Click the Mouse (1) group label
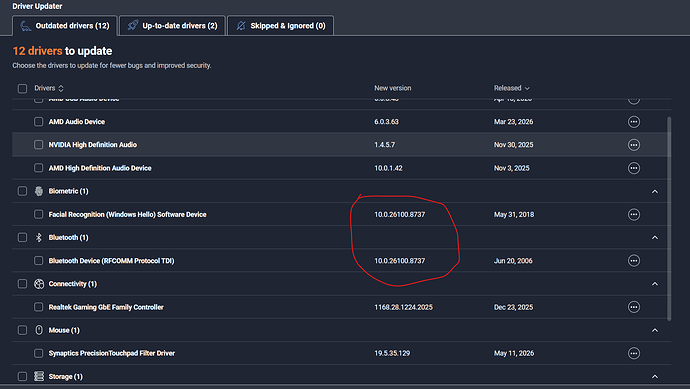The image size is (690, 389). tap(64, 330)
